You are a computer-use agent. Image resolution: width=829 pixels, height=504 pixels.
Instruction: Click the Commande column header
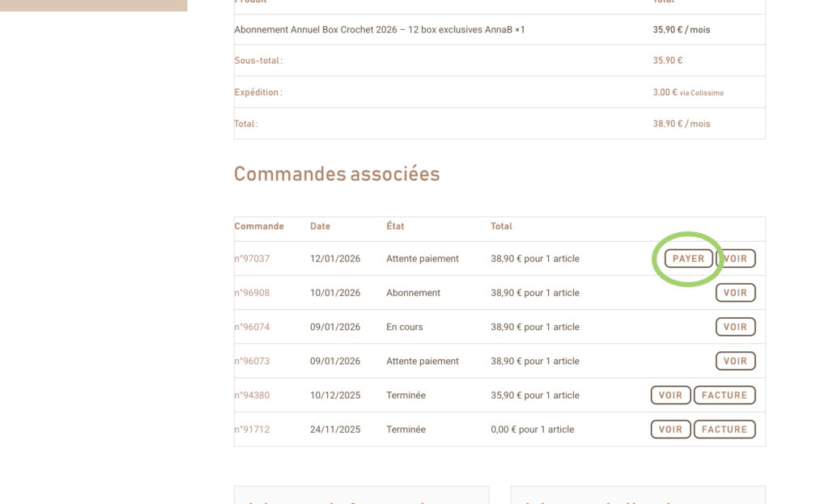[x=259, y=227]
